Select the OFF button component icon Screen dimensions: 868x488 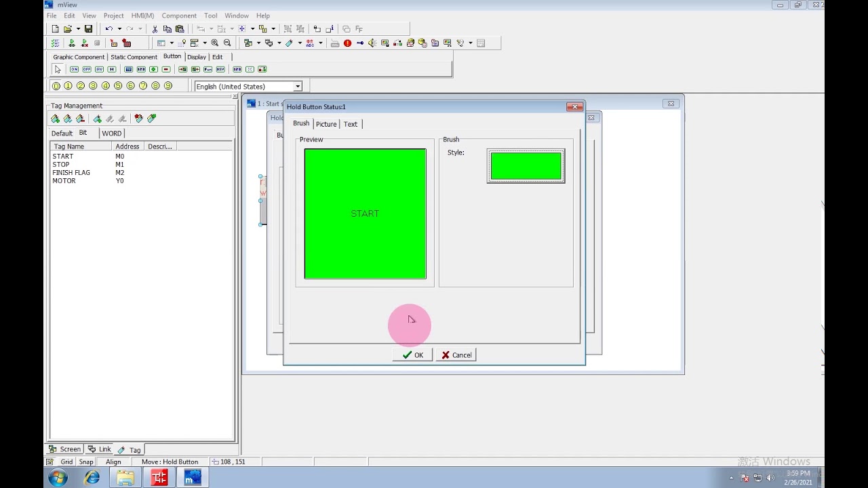click(x=87, y=69)
